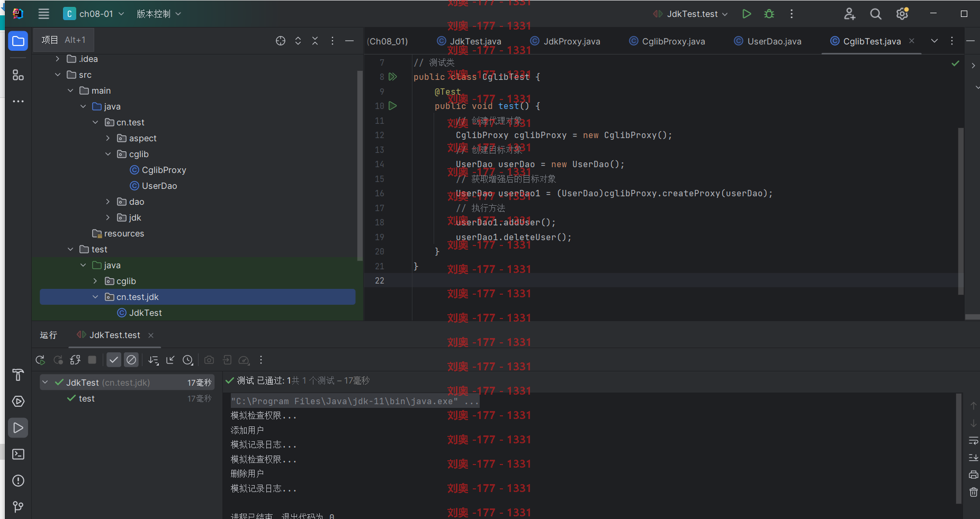Open Search Everywhere magnifier
Image resolution: width=980 pixels, height=519 pixels.
[876, 14]
